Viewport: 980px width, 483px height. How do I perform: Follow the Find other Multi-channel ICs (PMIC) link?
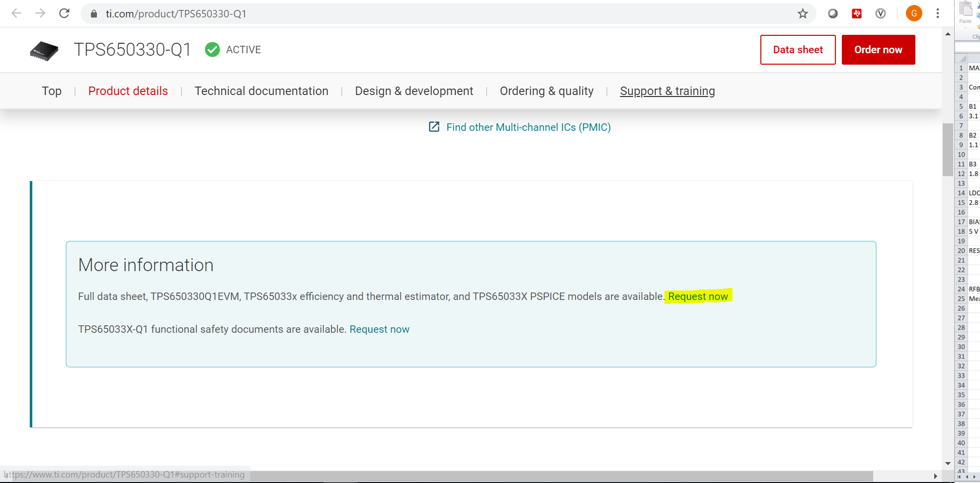click(528, 127)
